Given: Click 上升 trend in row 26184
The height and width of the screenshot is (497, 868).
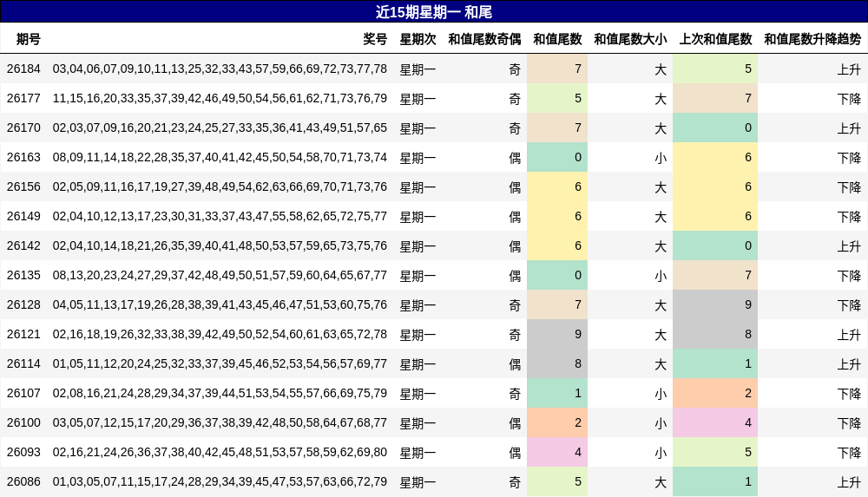Looking at the screenshot, I should [849, 69].
